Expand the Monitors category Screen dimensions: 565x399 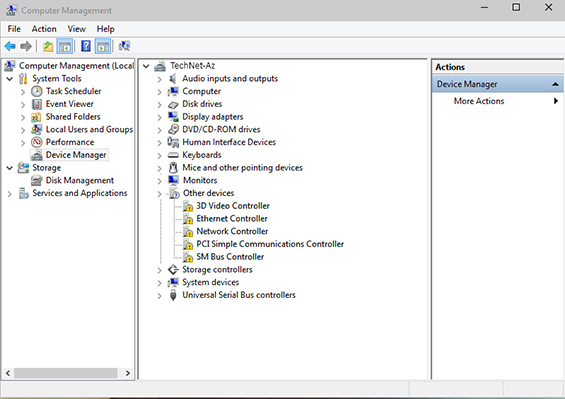[160, 181]
